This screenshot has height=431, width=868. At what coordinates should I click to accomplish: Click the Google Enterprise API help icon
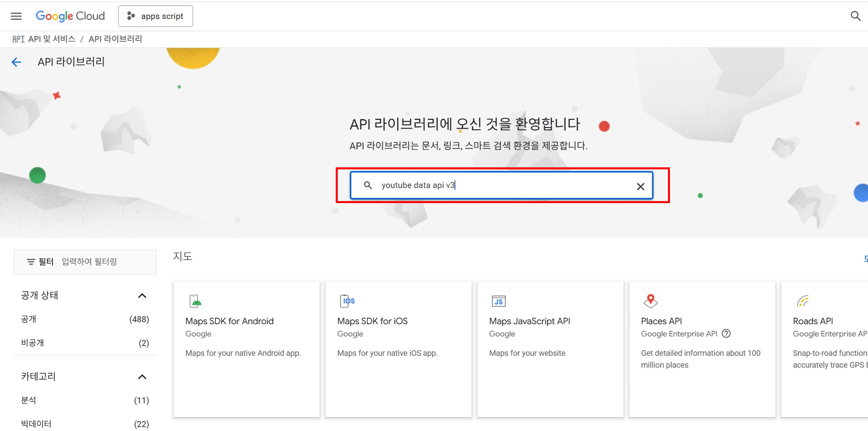pyautogui.click(x=726, y=334)
